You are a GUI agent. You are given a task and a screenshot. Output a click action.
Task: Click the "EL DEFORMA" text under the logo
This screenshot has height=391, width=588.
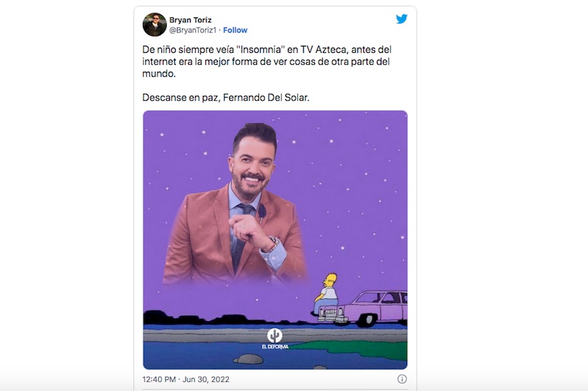(x=275, y=347)
